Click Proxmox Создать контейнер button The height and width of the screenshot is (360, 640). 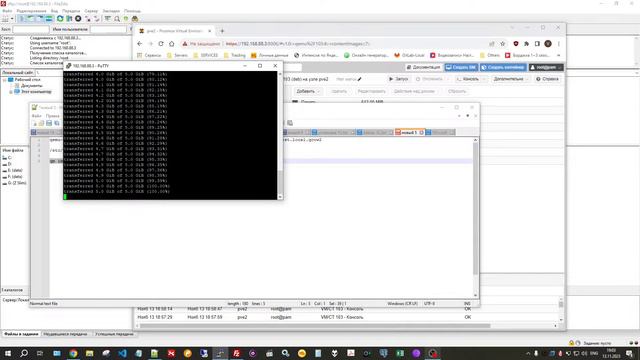[503, 67]
